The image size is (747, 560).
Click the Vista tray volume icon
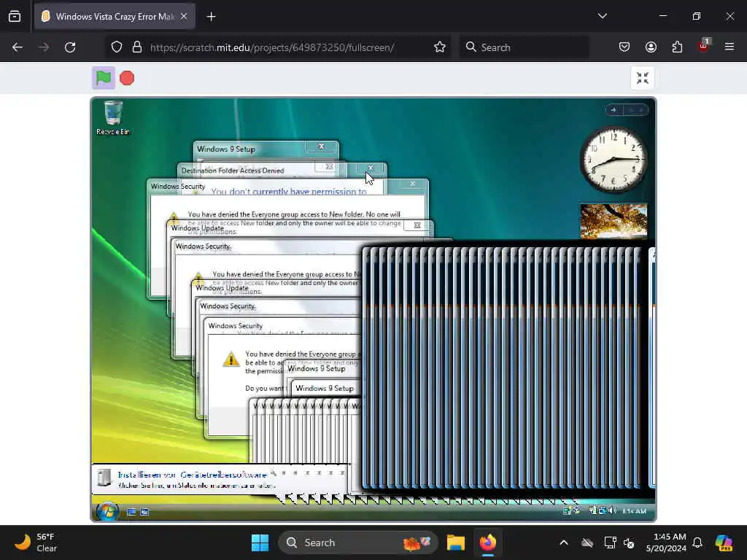613,510
